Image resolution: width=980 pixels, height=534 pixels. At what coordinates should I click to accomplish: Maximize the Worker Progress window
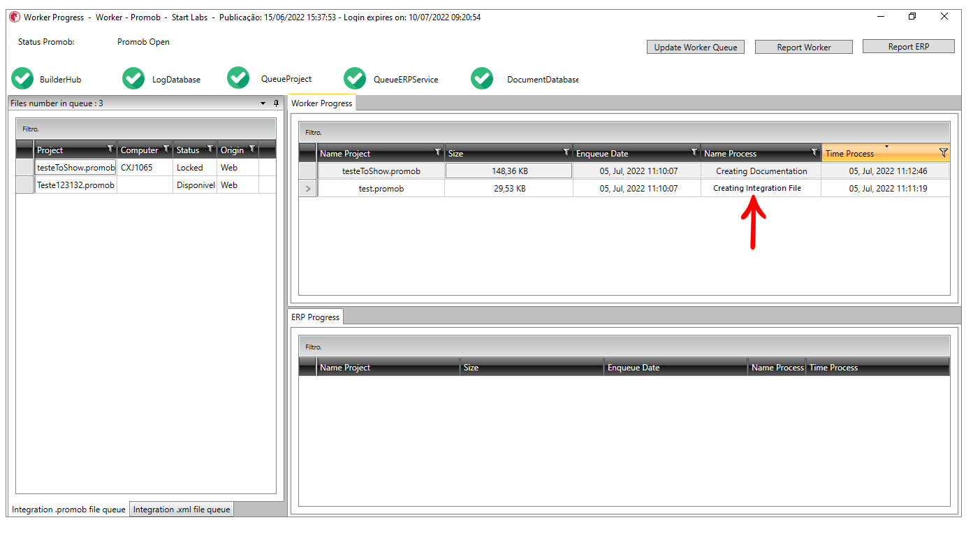click(912, 17)
